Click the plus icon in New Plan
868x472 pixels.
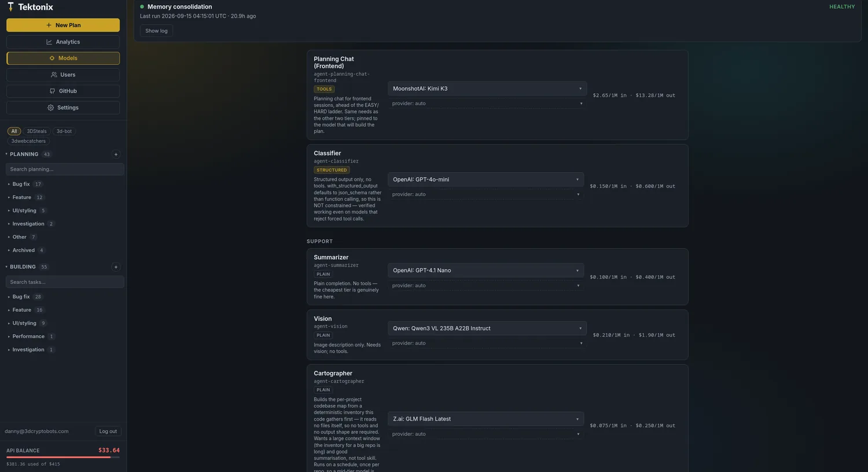49,25
